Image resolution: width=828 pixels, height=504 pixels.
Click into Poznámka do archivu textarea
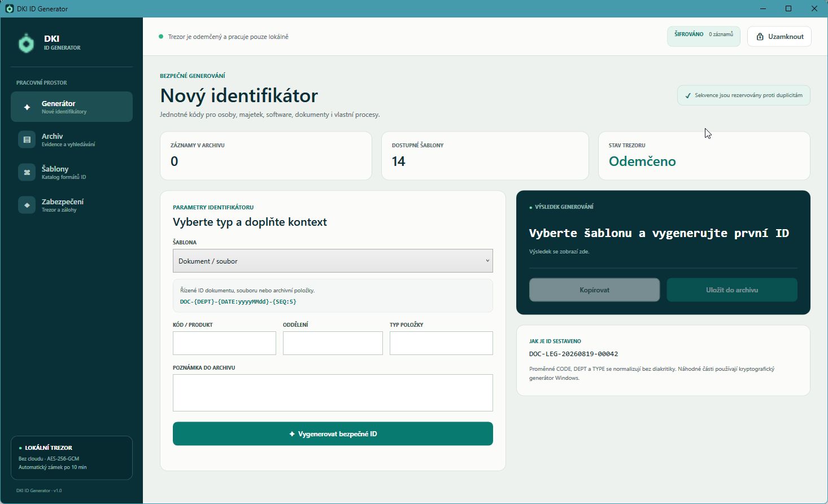coord(333,393)
